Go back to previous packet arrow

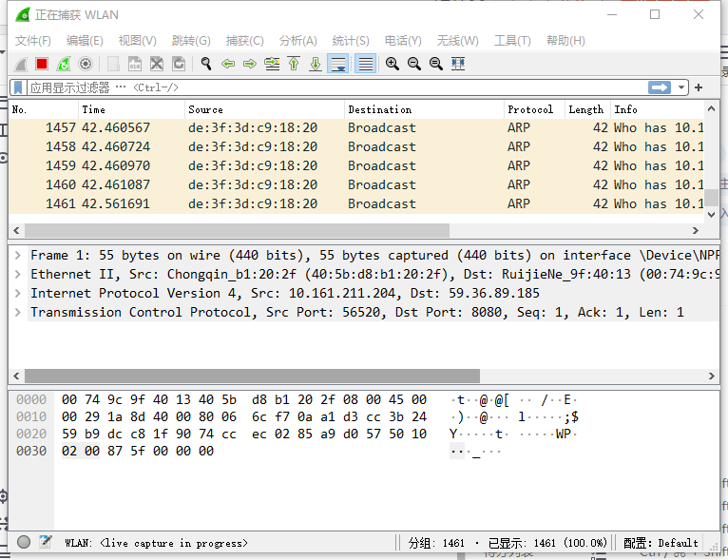click(227, 64)
